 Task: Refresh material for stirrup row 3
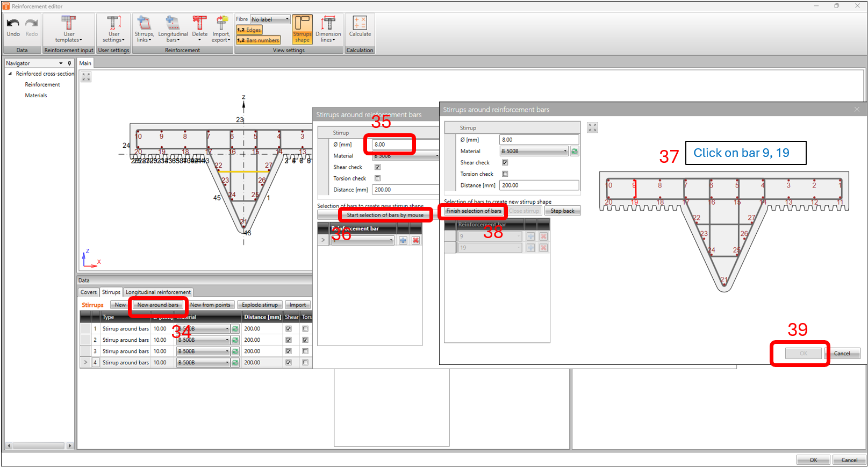tap(235, 351)
